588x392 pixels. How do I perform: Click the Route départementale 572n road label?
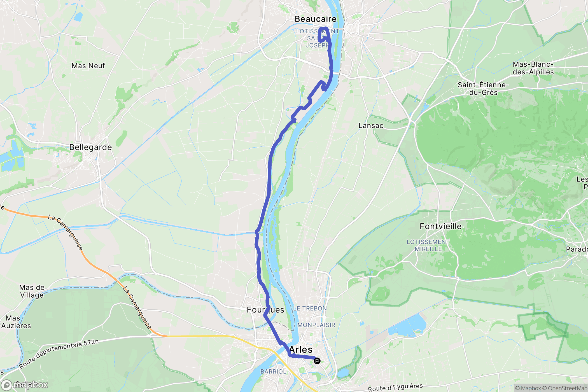[x=59, y=354]
